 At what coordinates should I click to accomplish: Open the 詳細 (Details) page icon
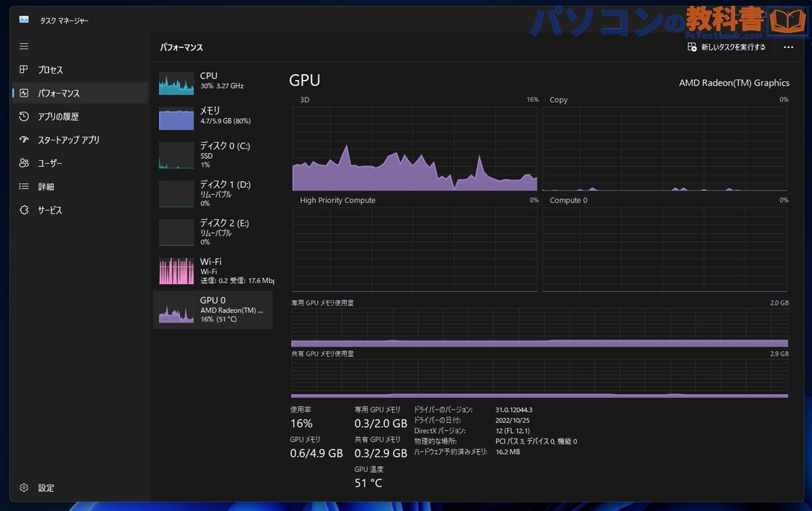(23, 186)
